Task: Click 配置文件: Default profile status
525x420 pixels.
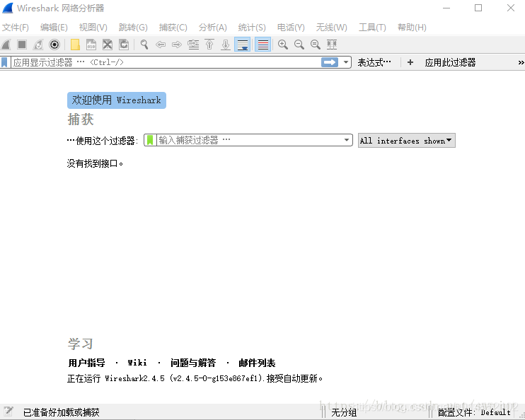Action: click(x=474, y=412)
